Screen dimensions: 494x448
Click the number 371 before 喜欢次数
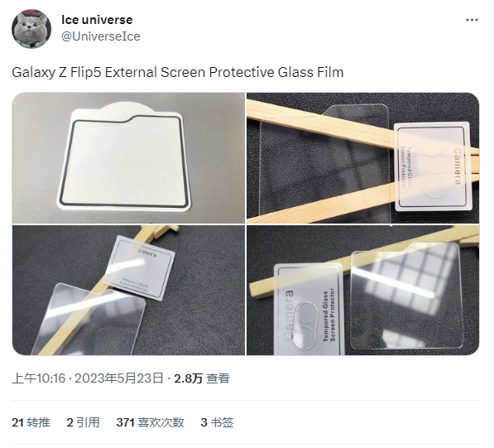pyautogui.click(x=126, y=422)
